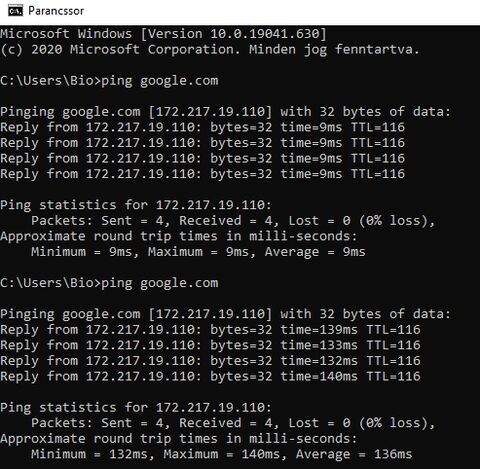Click the fourth reply line with time=9ms
This screenshot has height=469, width=480.
202,174
